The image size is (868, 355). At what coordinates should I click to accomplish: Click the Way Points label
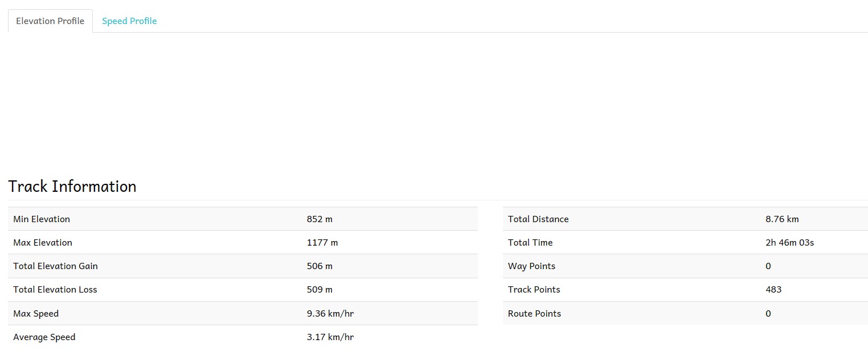pyautogui.click(x=531, y=266)
